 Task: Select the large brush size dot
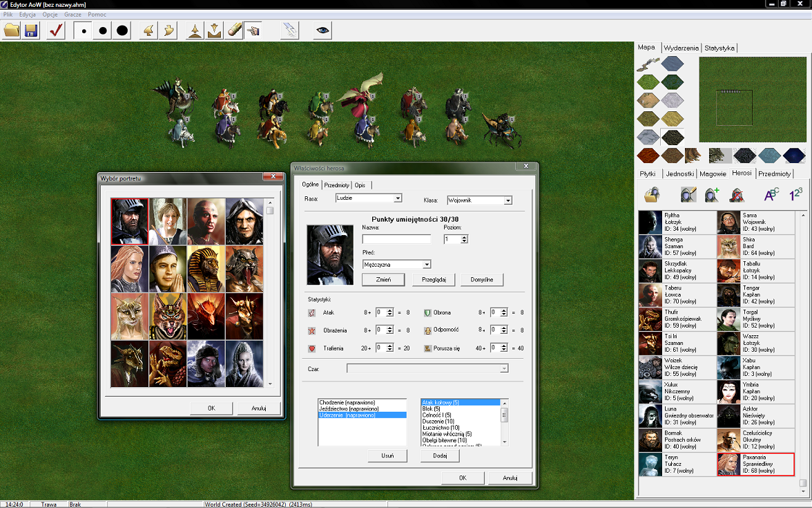122,30
